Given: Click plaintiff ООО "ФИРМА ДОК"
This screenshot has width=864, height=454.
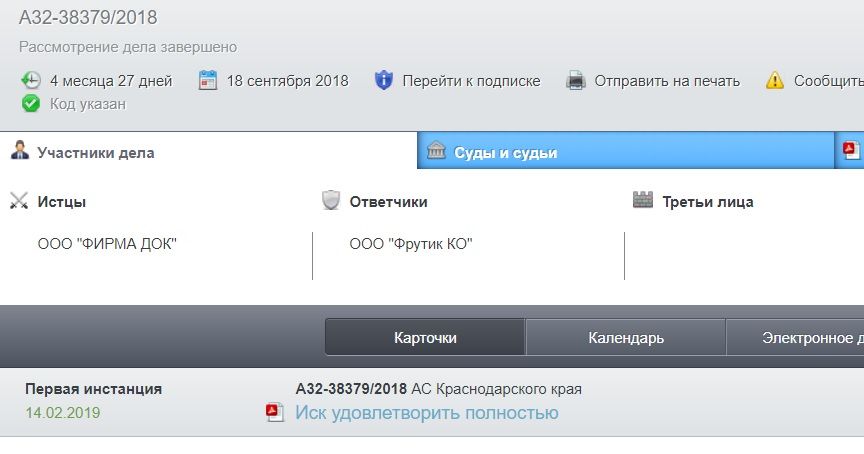Looking at the screenshot, I should pyautogui.click(x=107, y=243).
